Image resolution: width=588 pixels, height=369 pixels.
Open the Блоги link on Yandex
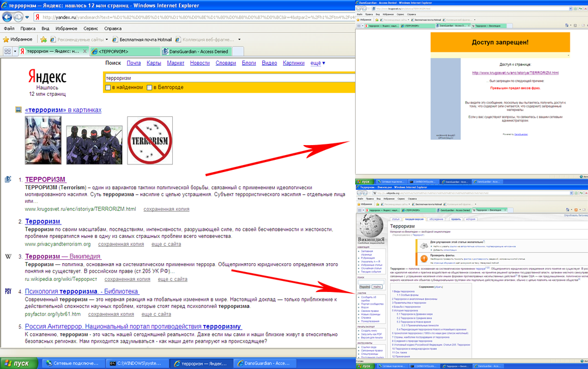(x=249, y=63)
